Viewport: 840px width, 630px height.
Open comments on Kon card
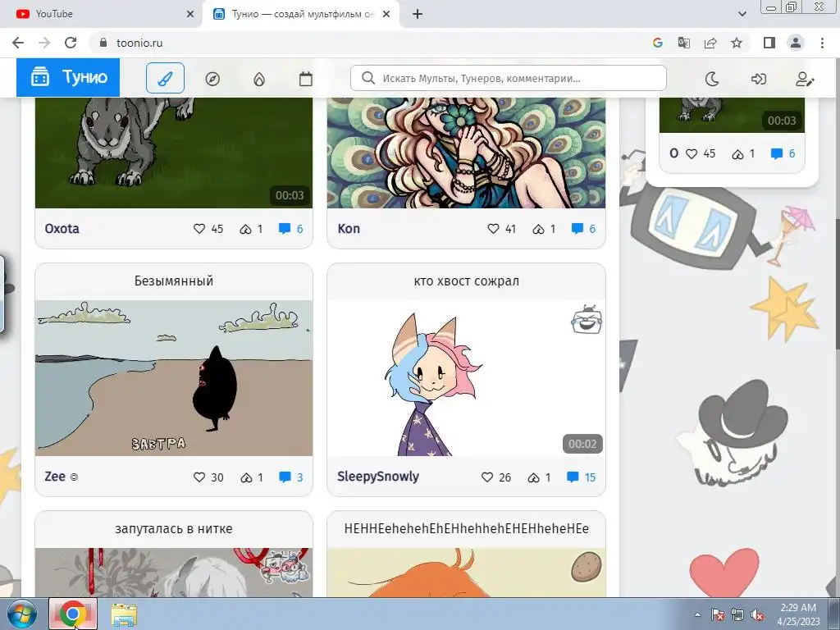point(577,229)
